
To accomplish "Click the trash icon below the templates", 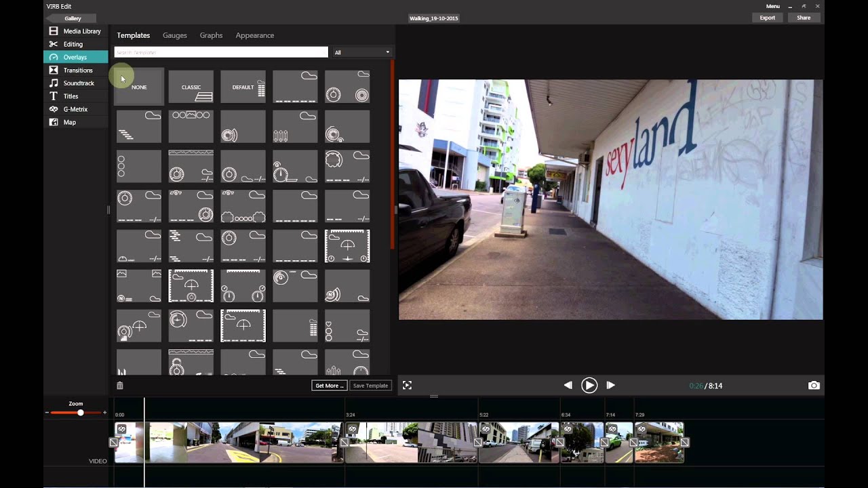I will click(x=120, y=386).
